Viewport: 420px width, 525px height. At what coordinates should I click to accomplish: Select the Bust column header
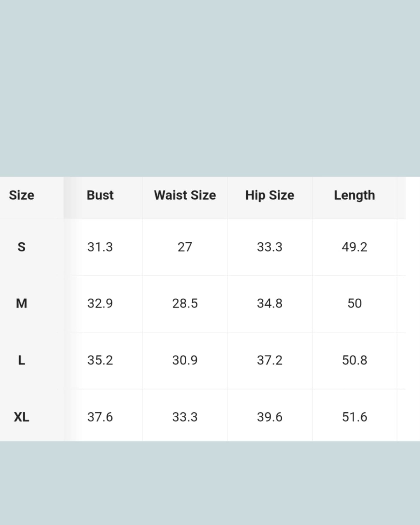pyautogui.click(x=100, y=195)
